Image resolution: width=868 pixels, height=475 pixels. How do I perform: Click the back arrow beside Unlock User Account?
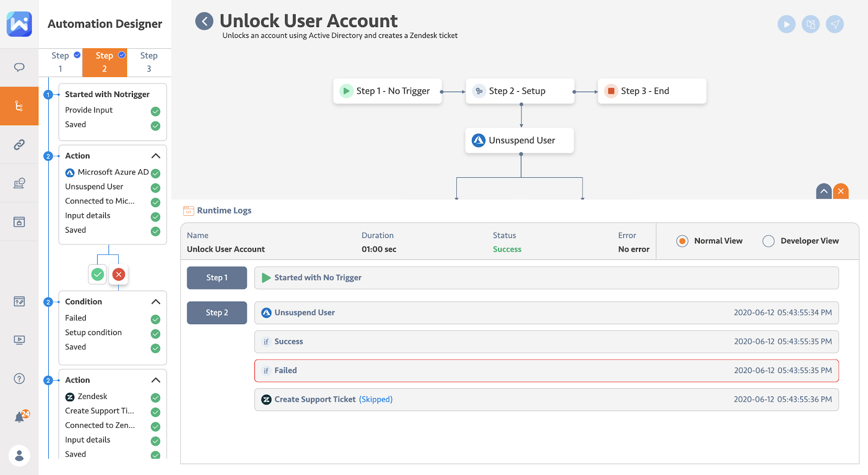point(205,22)
